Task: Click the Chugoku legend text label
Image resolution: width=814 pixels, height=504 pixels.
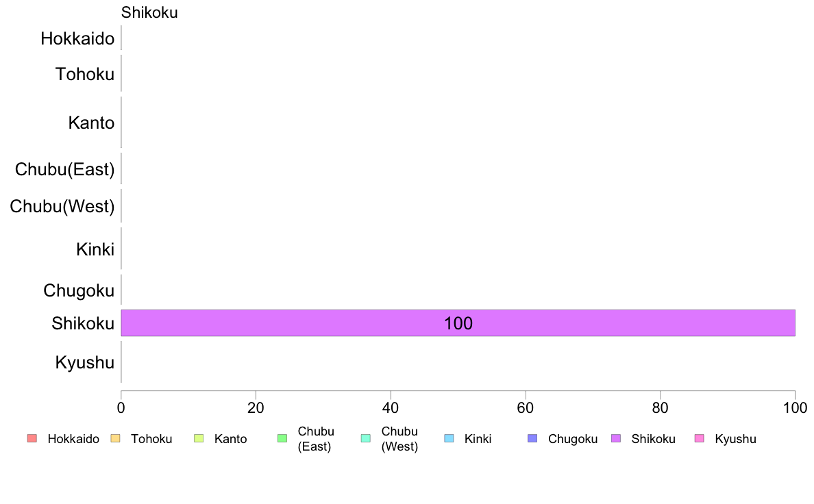Action: pos(573,439)
